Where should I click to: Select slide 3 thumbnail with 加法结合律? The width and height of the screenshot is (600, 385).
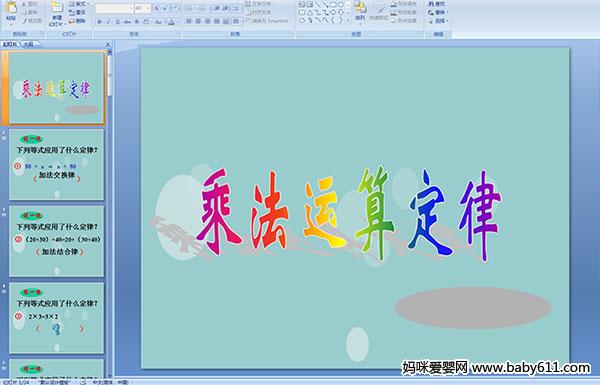point(56,241)
